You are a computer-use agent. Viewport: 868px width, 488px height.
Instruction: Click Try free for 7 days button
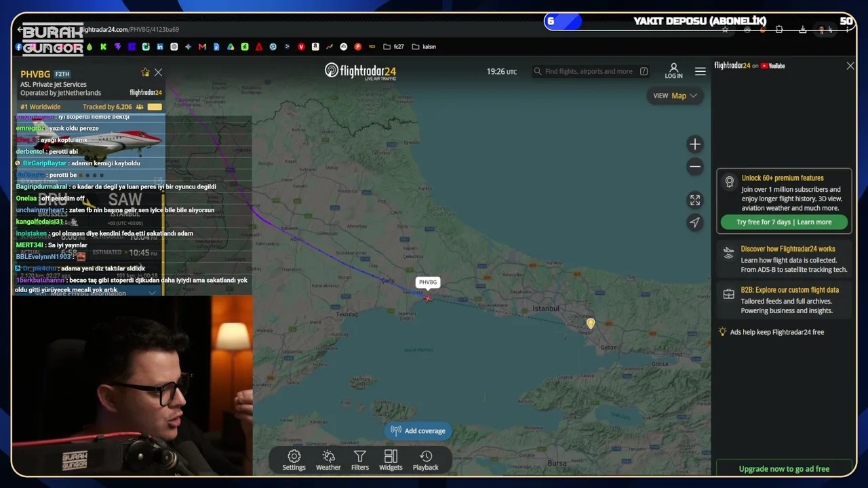[x=783, y=222]
